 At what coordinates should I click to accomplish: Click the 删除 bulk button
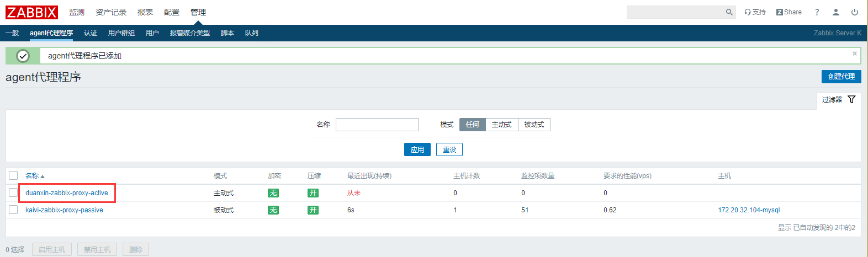pos(136,250)
